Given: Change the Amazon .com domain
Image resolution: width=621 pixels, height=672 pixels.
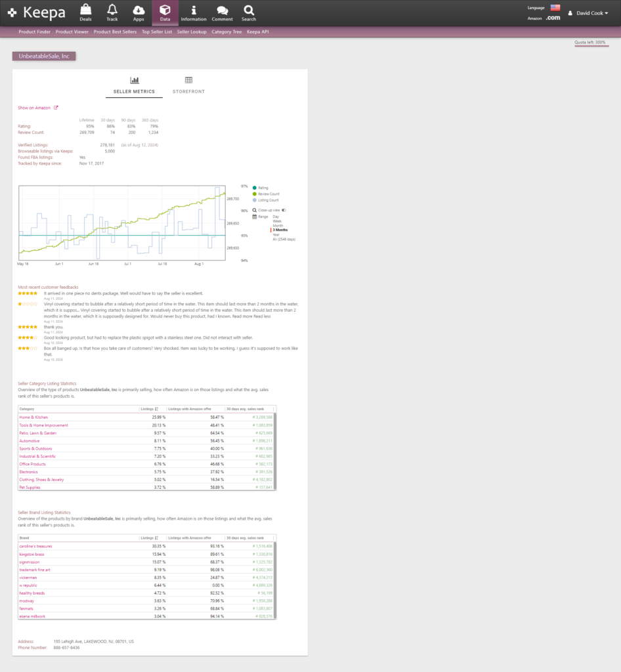Looking at the screenshot, I should (x=553, y=18).
